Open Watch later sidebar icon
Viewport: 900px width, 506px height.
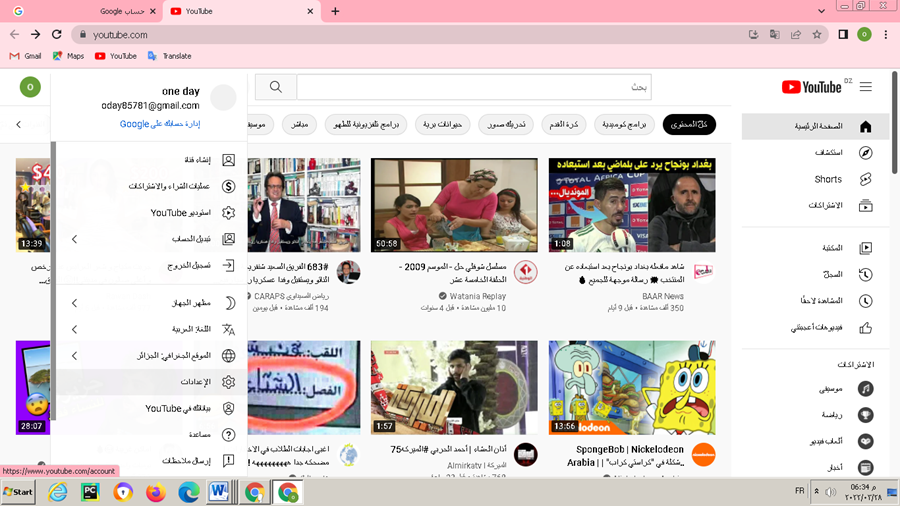(866, 301)
